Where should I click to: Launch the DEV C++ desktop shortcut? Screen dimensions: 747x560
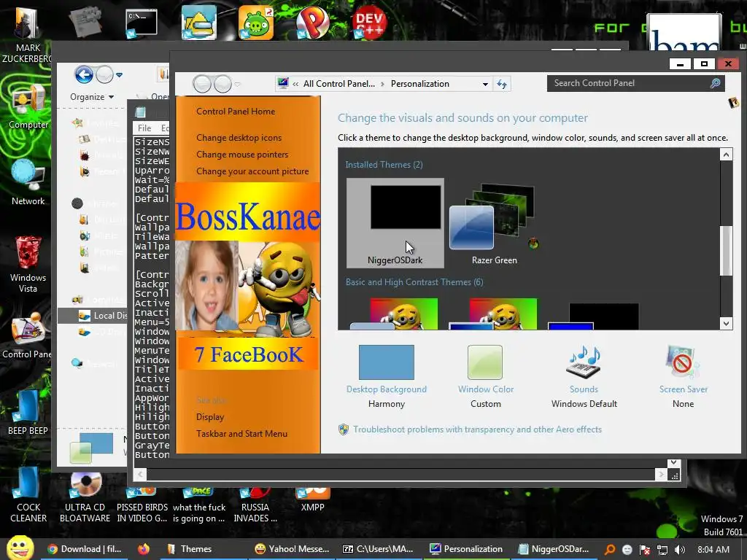tap(370, 23)
